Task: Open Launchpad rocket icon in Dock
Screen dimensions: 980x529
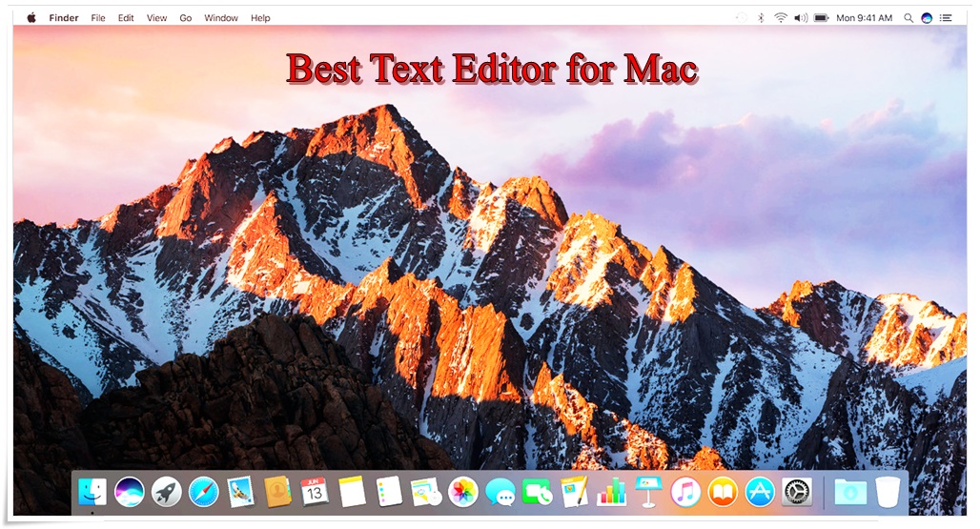Action: [x=166, y=492]
